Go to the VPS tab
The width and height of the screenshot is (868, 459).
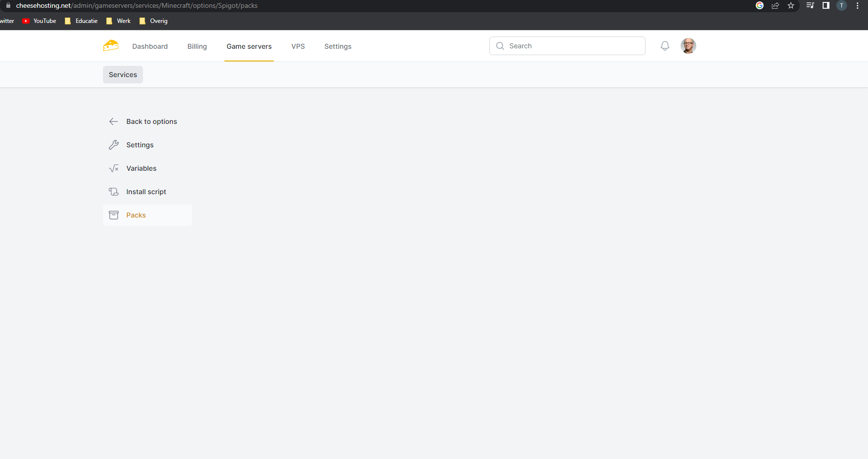point(298,46)
